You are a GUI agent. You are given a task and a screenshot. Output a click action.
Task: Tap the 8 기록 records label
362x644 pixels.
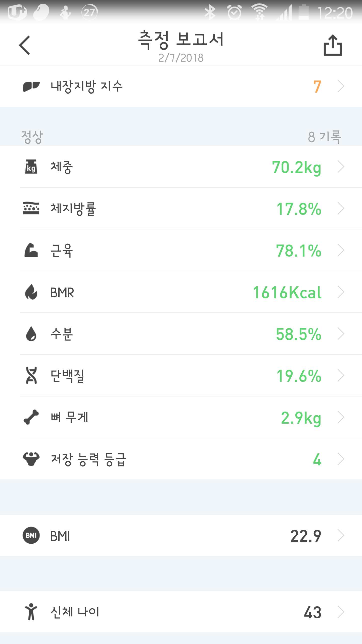coord(325,137)
